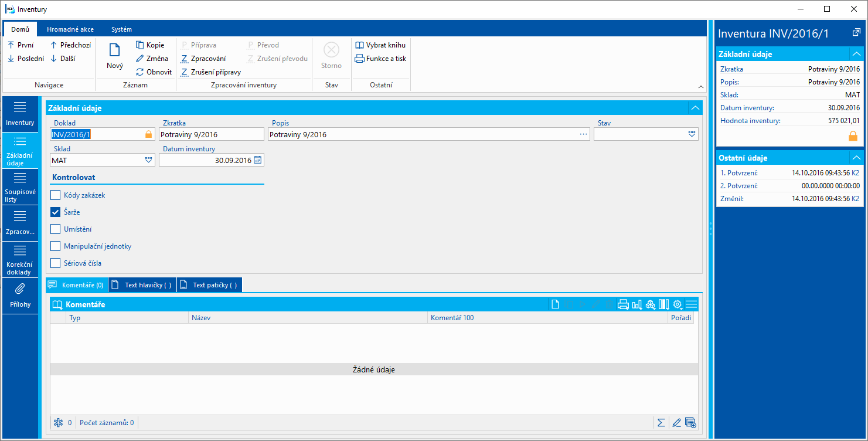The image size is (868, 441).
Task: Click the ellipsis button in the Popis field
Action: coord(583,134)
